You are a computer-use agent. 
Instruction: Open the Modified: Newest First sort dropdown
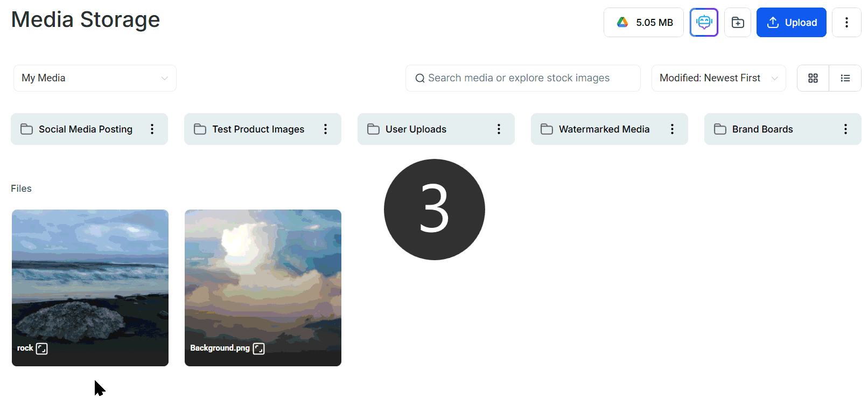point(718,78)
